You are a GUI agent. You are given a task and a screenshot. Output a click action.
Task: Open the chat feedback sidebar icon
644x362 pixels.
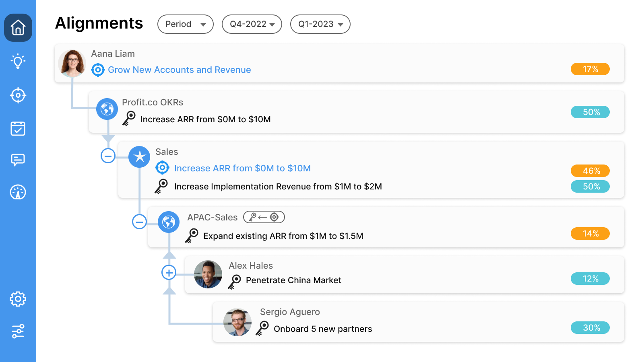(x=18, y=160)
